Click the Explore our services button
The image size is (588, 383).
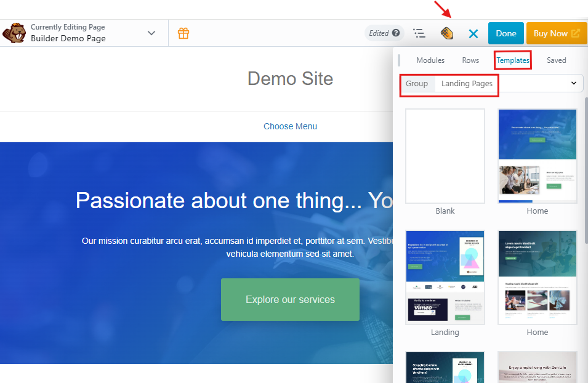[x=290, y=300]
